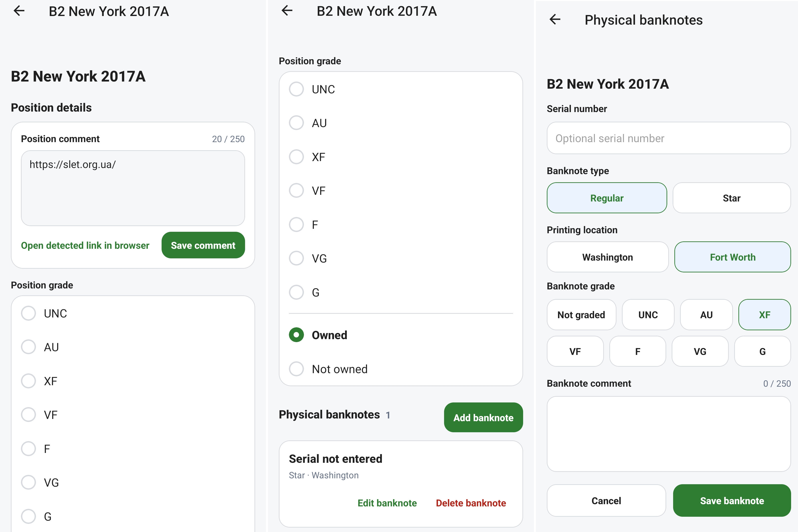
Task: Select Star banknote type
Action: 732,198
